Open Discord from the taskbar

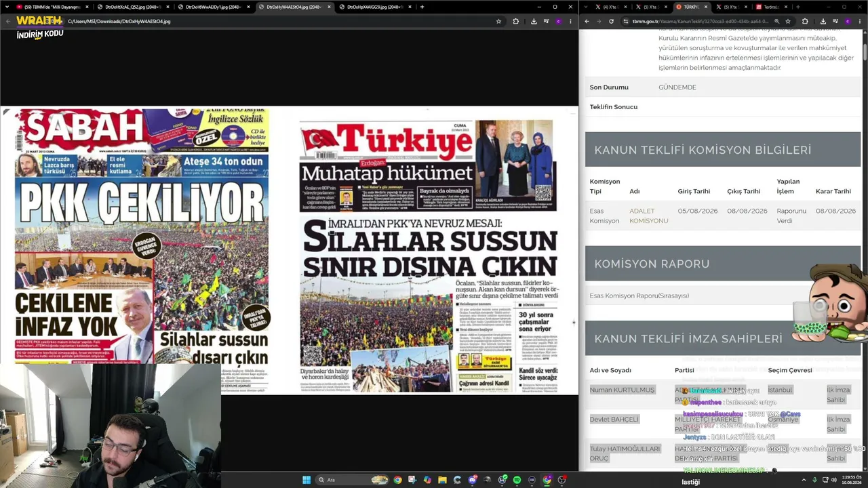point(472,480)
